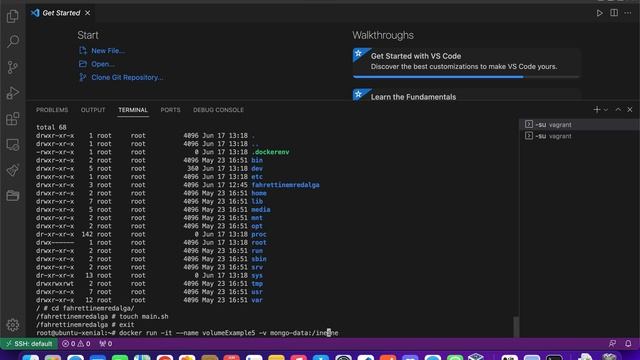Click the terminal scrollbar thumb
The height and width of the screenshot is (360, 640).
pos(516,327)
